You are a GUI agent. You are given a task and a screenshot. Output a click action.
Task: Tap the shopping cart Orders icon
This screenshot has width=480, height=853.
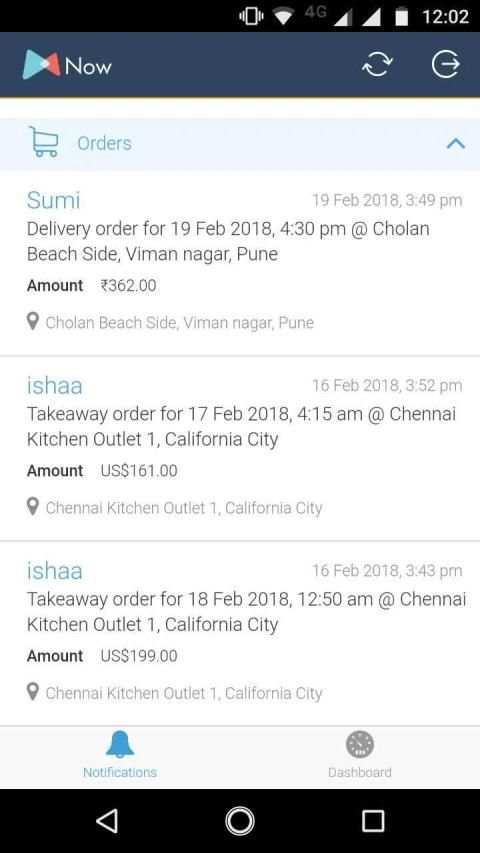pos(43,142)
